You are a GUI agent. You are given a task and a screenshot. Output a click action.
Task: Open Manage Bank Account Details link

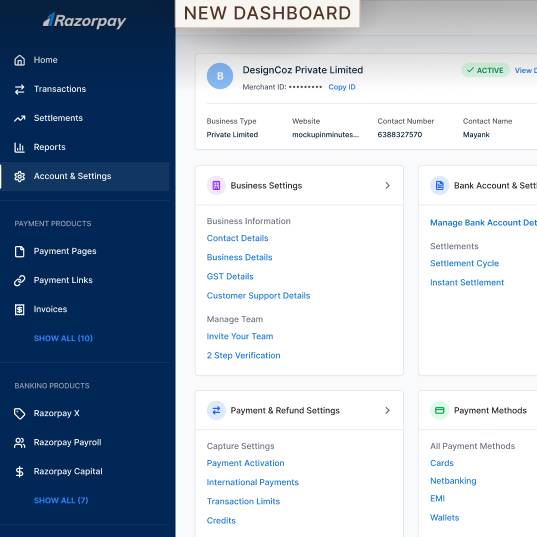click(x=483, y=223)
